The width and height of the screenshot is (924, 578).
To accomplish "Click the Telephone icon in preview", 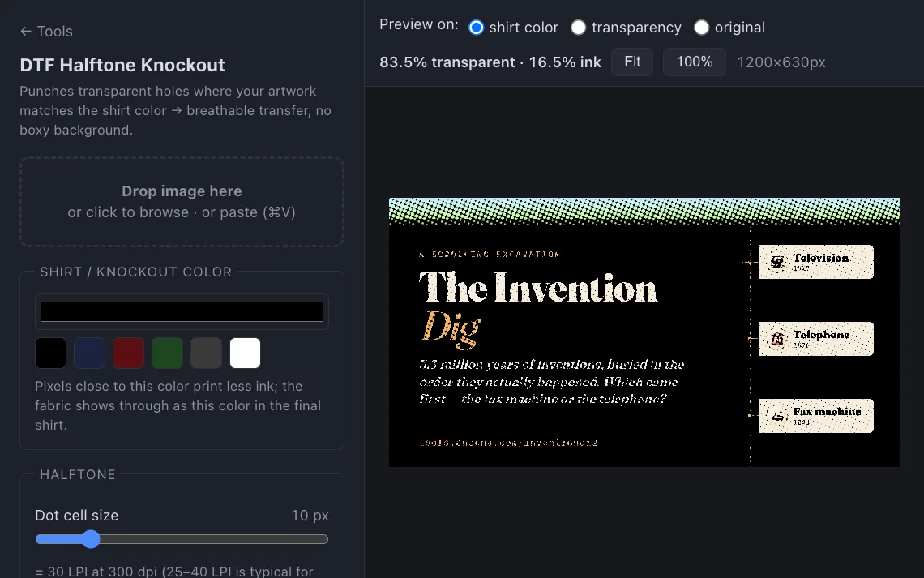I will pyautogui.click(x=777, y=339).
